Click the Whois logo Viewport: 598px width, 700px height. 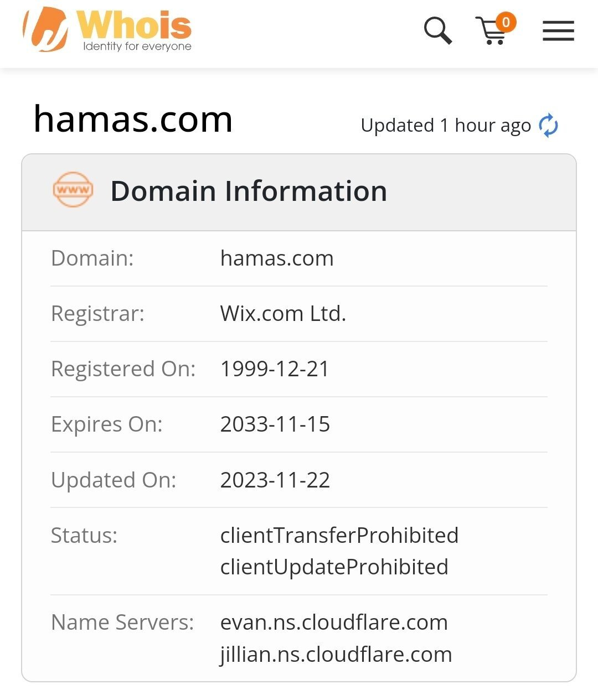[x=107, y=30]
